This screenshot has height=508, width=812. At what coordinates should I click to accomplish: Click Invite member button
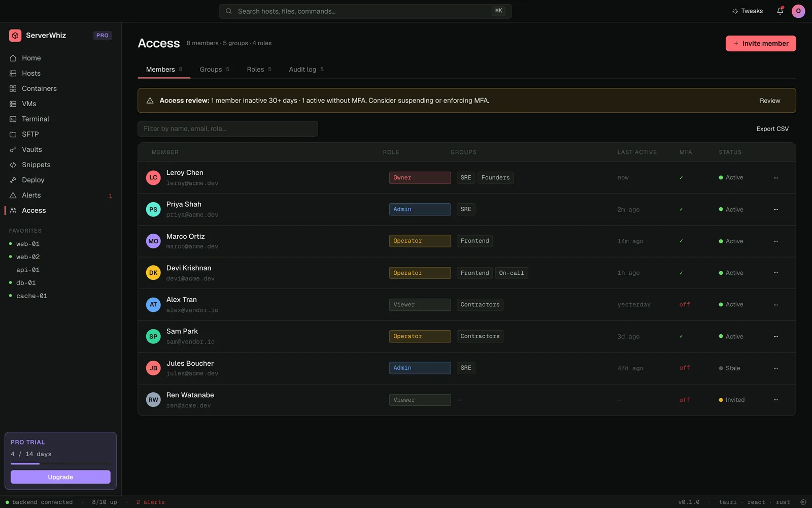(x=760, y=43)
